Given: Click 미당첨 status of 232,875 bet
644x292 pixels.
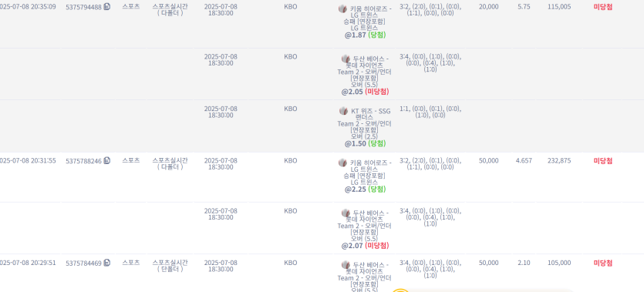Looking at the screenshot, I should pos(603,160).
